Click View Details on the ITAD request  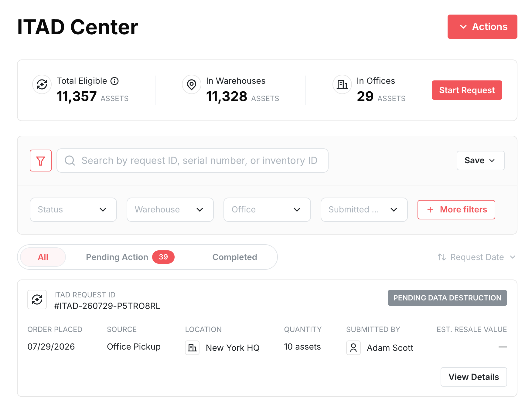coord(474,377)
